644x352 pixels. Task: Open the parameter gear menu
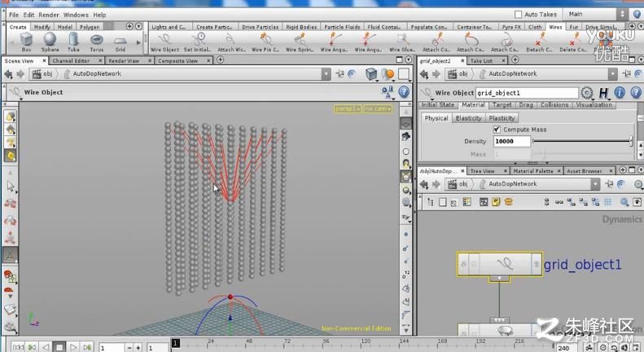587,93
